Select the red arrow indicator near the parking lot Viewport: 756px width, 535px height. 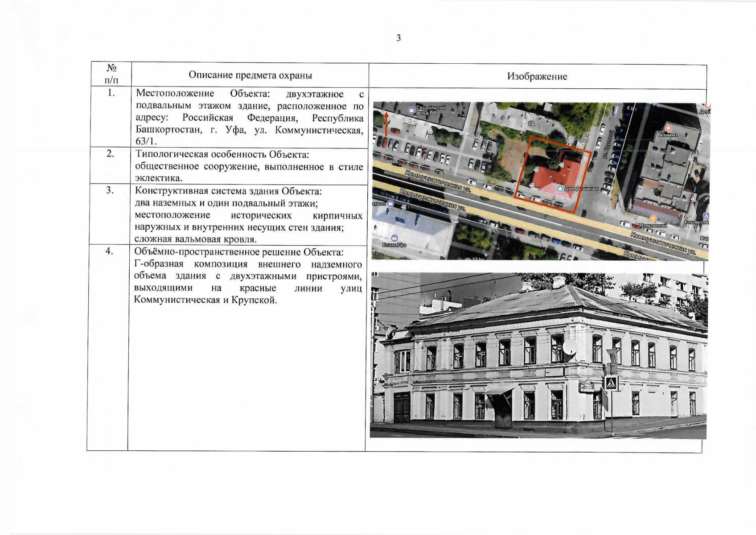point(386,124)
